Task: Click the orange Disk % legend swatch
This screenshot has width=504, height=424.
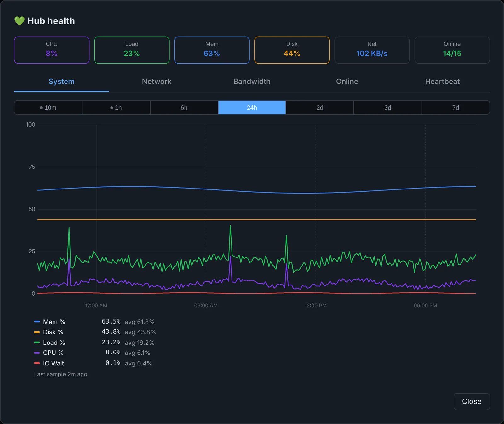Action: tap(37, 332)
